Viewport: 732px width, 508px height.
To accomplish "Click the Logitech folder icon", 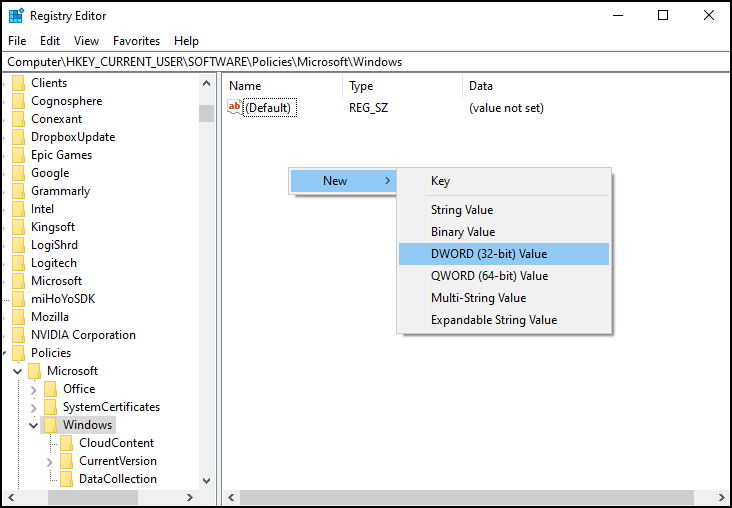I will pos(18,262).
